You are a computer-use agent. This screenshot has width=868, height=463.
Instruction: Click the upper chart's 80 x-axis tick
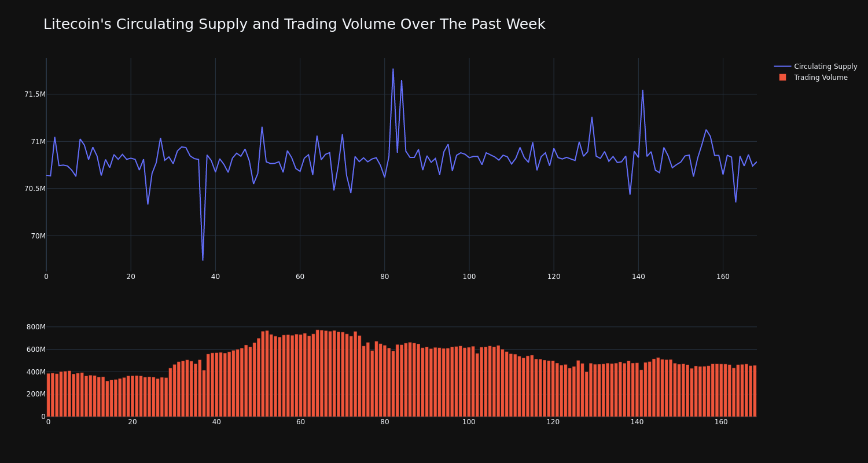tap(385, 277)
